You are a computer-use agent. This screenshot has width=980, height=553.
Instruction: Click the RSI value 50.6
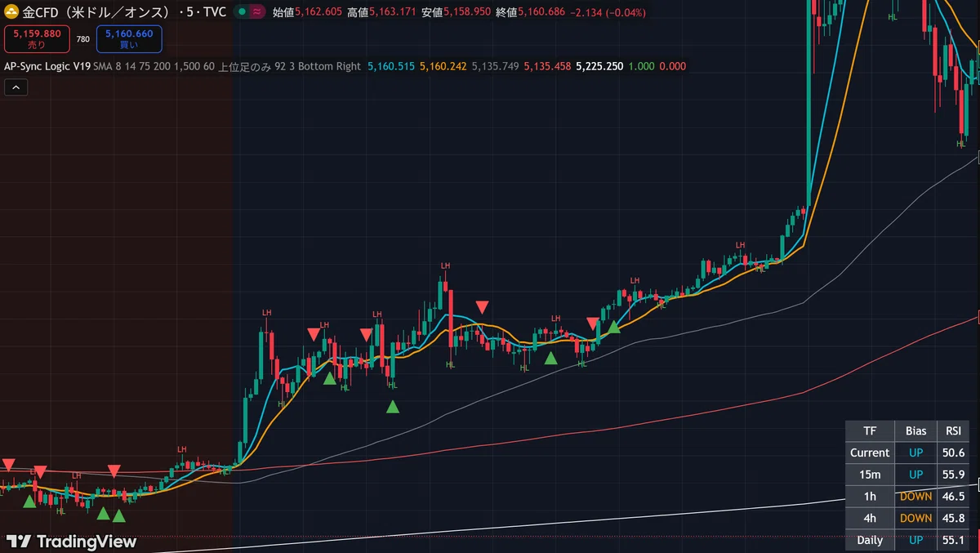pos(953,453)
